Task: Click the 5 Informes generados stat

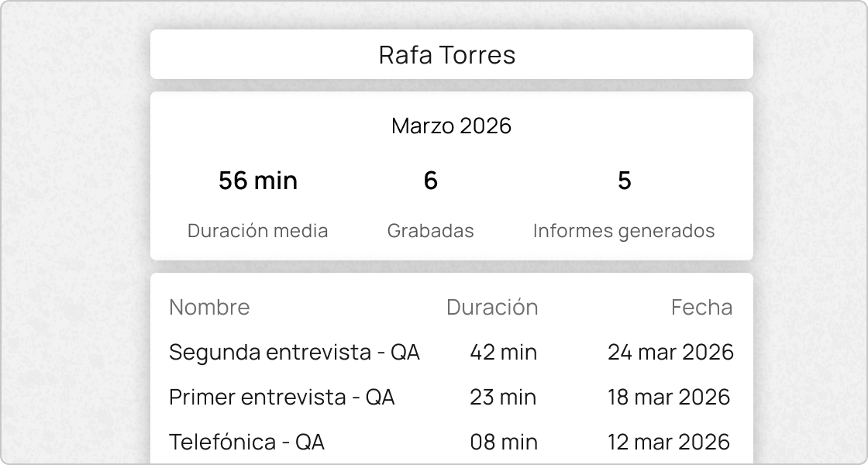Action: 625,180
